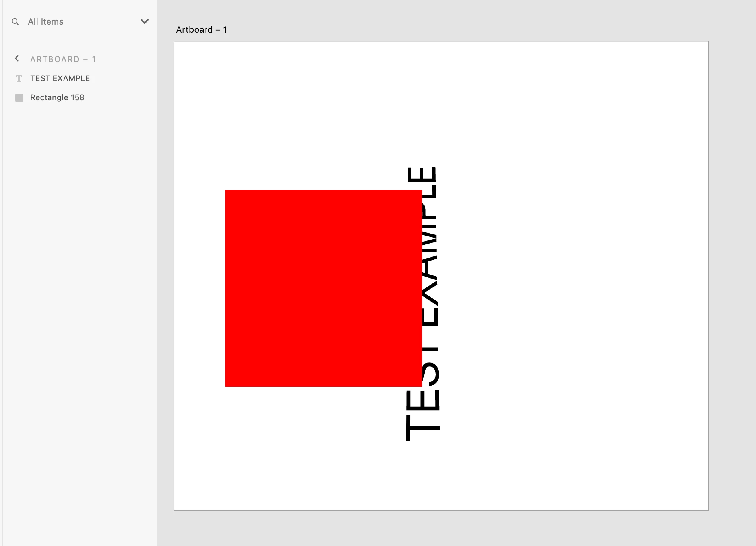Select the rotated TEST EXAMPLE text on canvas
Image resolution: width=756 pixels, height=546 pixels.
tap(431, 304)
